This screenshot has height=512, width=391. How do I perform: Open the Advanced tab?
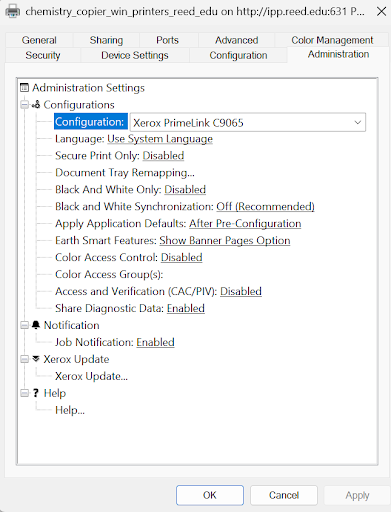pos(236,40)
